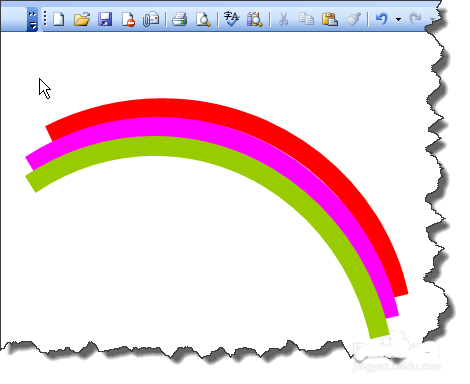Viewport: 470px width, 384px height.
Task: Paste from clipboard icon
Action: pos(330,19)
